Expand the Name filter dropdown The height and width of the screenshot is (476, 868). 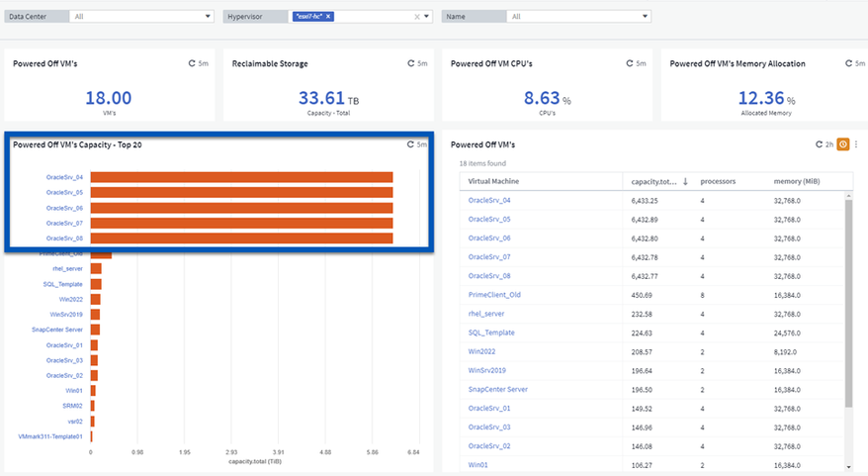click(x=645, y=17)
